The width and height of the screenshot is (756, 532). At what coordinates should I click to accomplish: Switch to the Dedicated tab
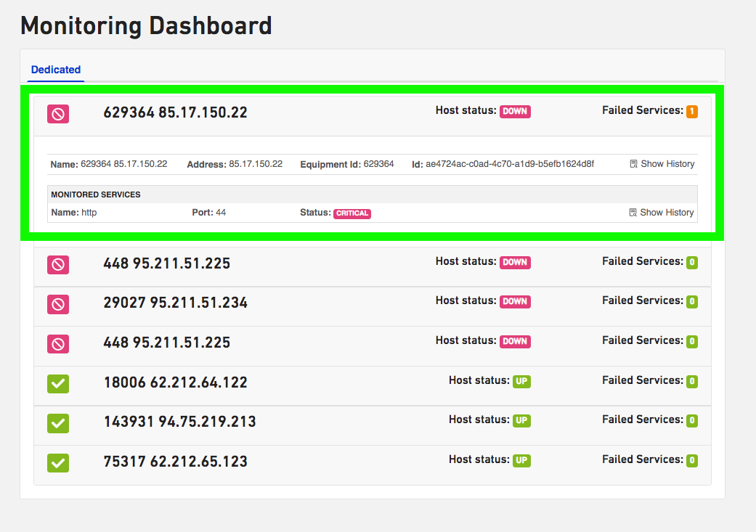click(x=56, y=70)
